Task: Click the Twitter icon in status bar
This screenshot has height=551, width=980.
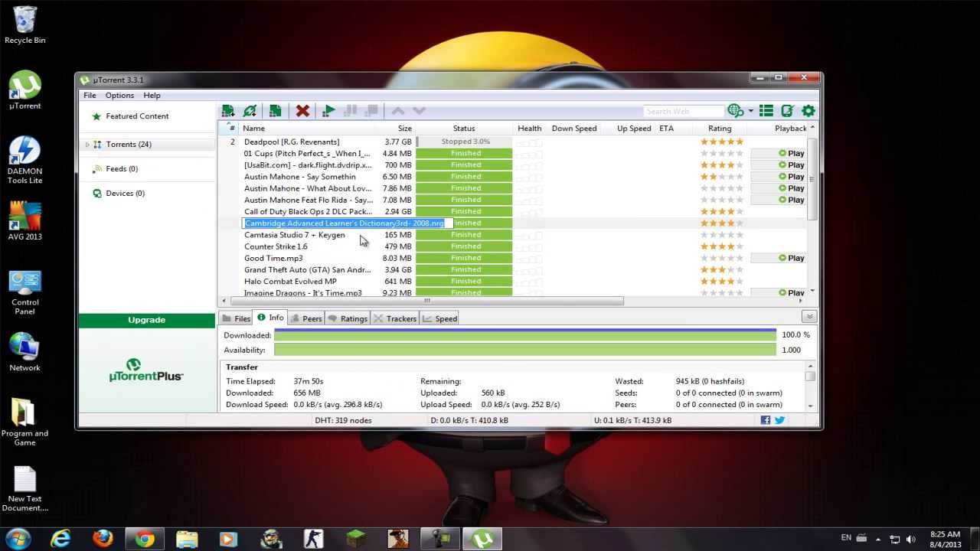Action: (x=779, y=420)
